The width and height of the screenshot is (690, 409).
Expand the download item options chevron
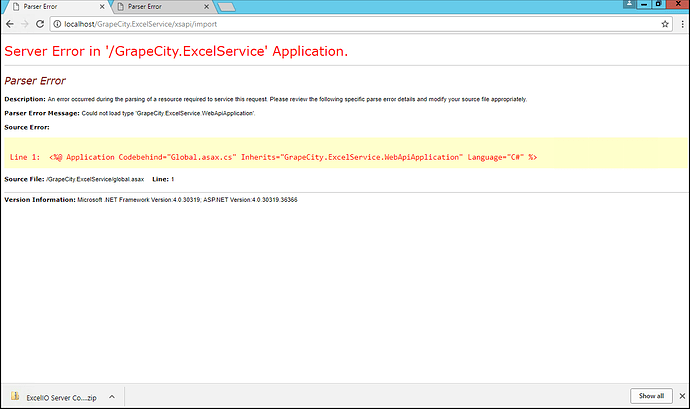coord(110,396)
